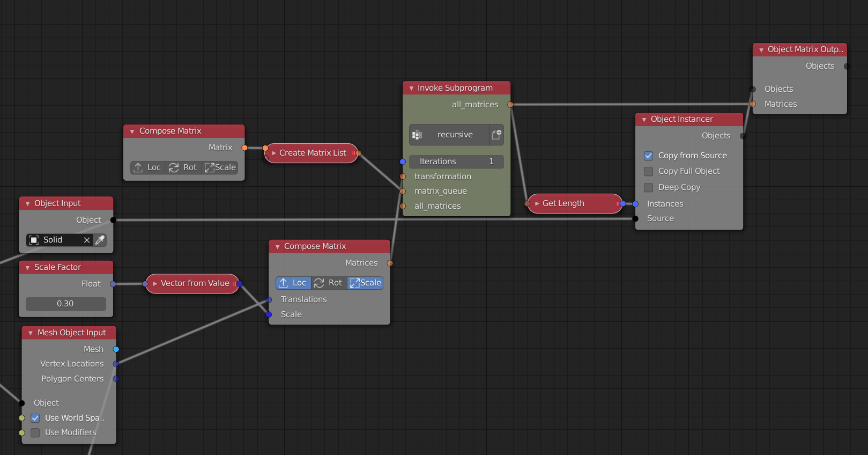Collapse the Object Input node

coord(27,204)
